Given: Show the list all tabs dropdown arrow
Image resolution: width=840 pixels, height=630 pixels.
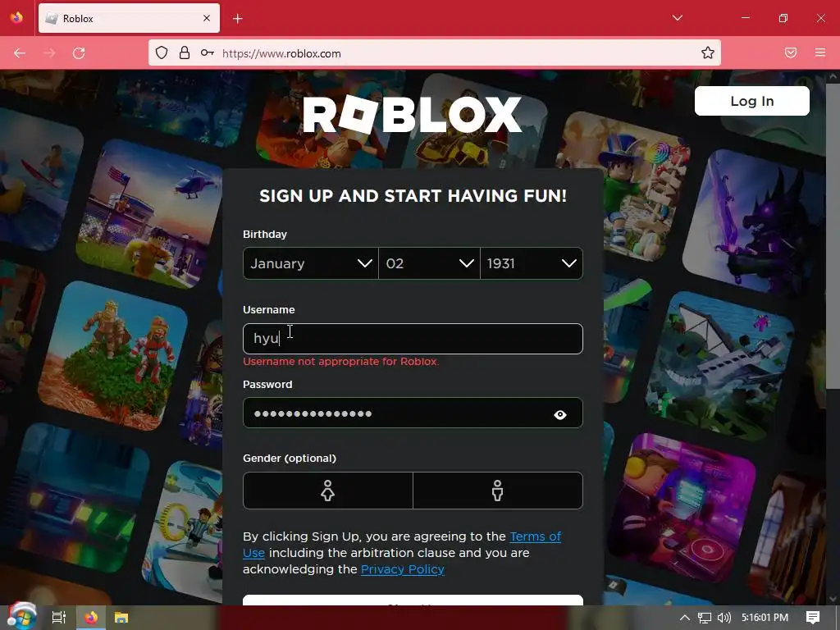Looking at the screenshot, I should (x=678, y=18).
